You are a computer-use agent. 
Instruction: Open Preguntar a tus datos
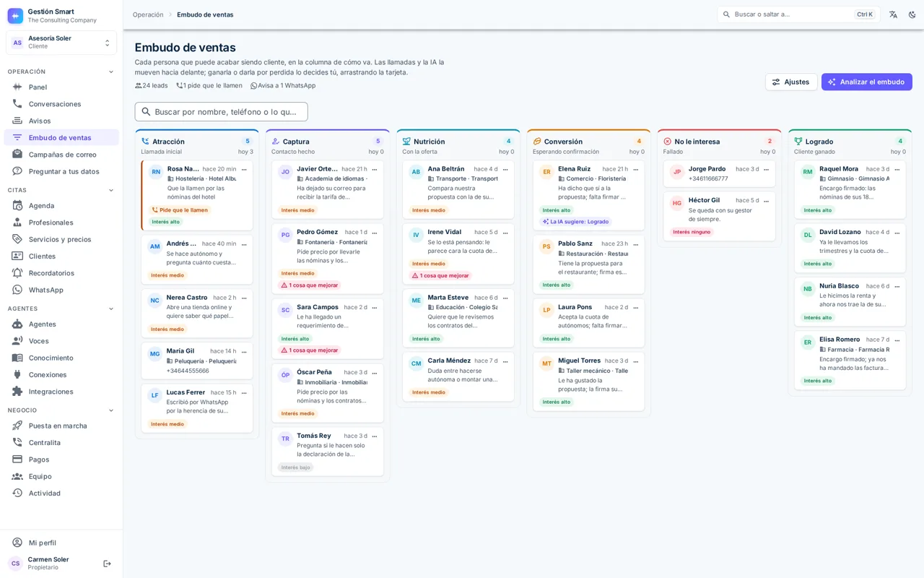pos(61,171)
